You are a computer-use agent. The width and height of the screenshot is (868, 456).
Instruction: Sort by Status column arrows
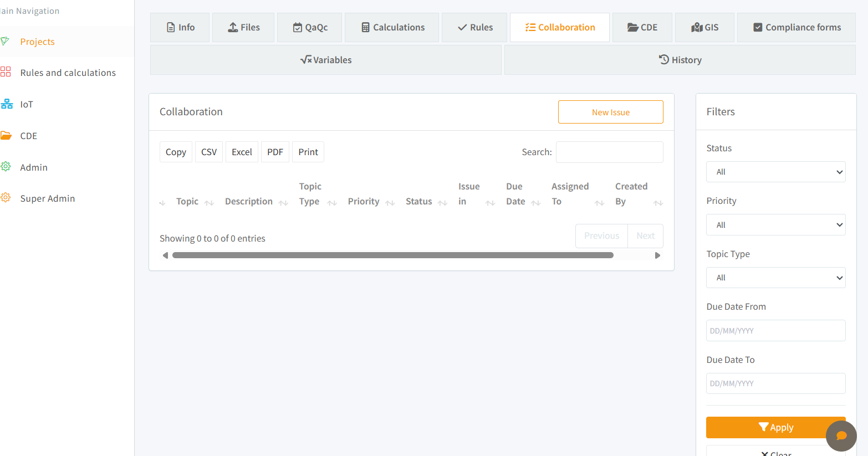tap(442, 203)
